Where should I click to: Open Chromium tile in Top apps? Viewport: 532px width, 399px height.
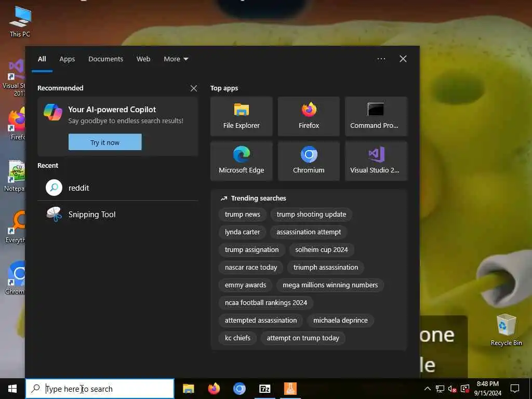[309, 161]
